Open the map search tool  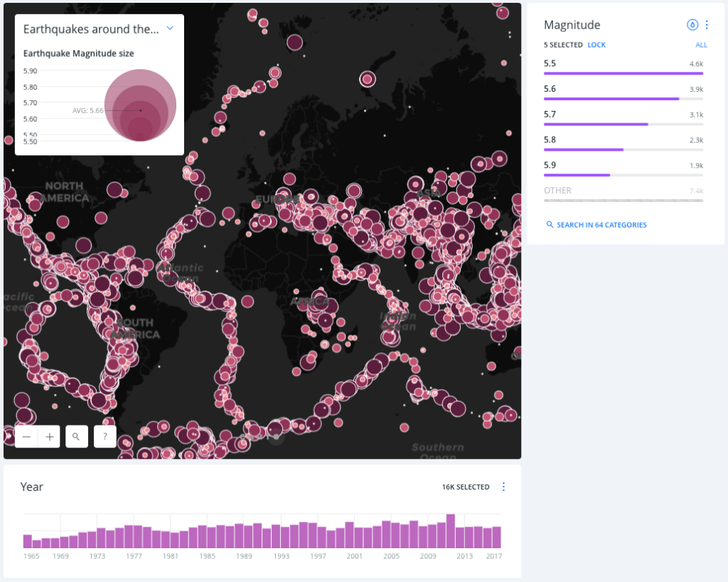[76, 436]
